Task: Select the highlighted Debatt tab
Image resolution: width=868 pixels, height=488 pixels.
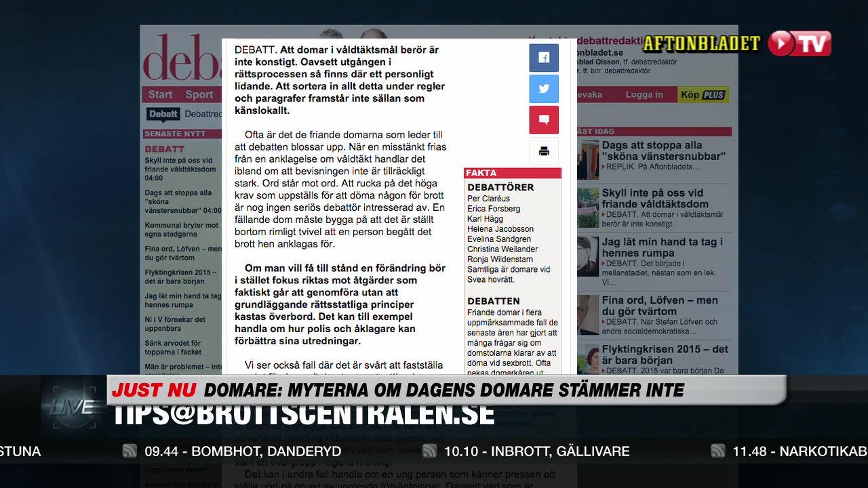Action: (163, 114)
